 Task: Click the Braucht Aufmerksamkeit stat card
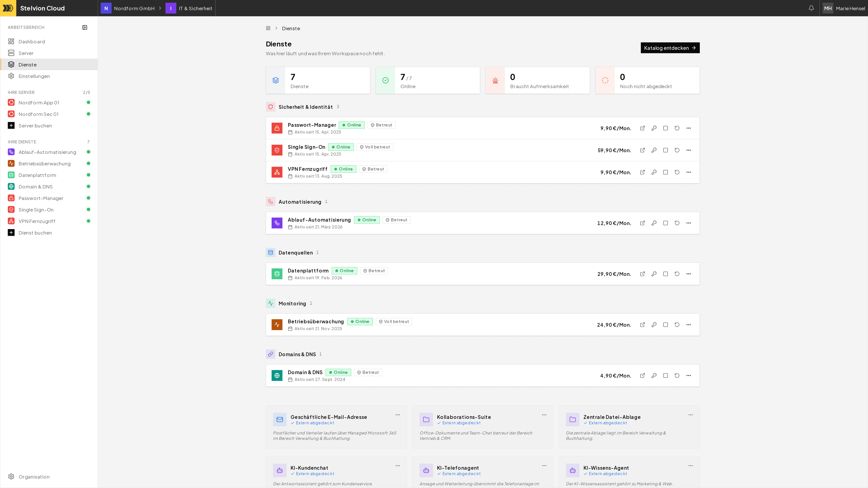(x=538, y=80)
